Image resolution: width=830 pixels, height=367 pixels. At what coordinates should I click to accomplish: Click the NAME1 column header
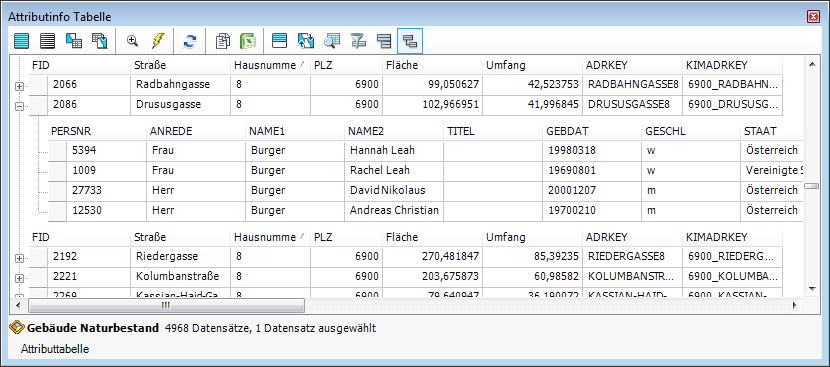click(296, 131)
